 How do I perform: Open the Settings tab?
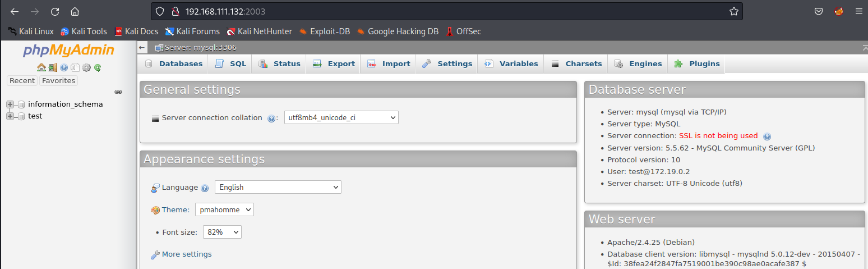click(x=447, y=64)
